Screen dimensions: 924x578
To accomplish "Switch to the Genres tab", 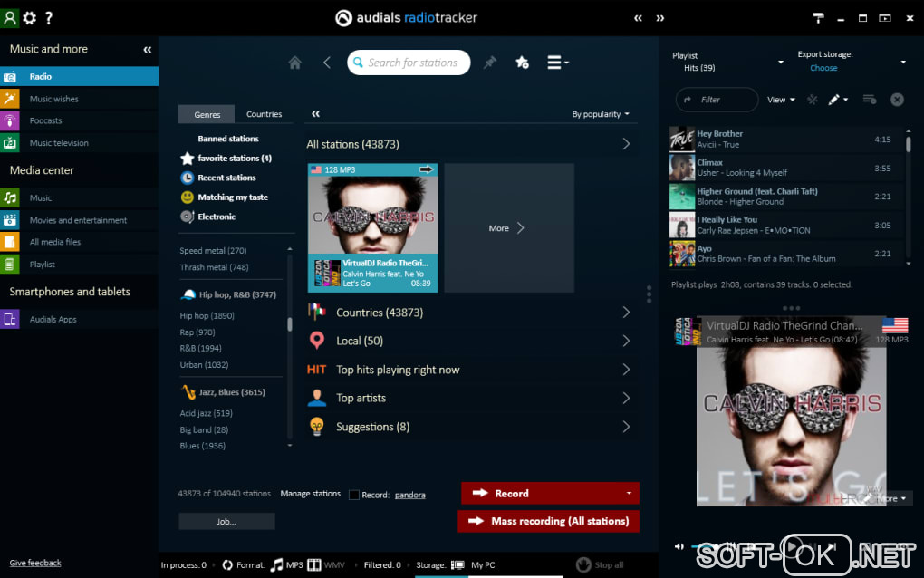I will coord(207,114).
